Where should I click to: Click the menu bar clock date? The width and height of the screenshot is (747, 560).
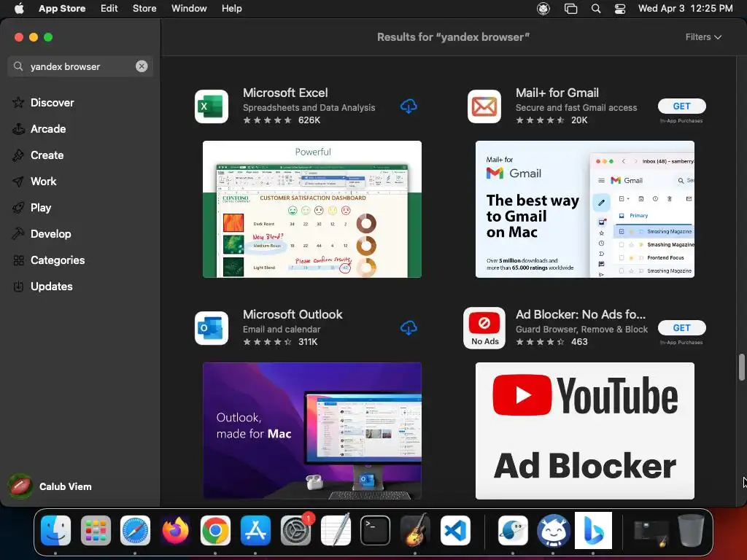tap(686, 9)
